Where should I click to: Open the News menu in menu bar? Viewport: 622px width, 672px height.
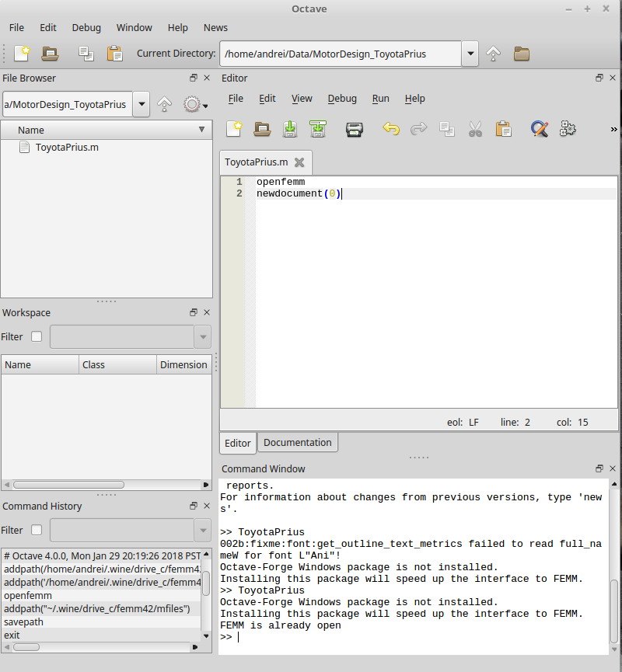pyautogui.click(x=215, y=27)
